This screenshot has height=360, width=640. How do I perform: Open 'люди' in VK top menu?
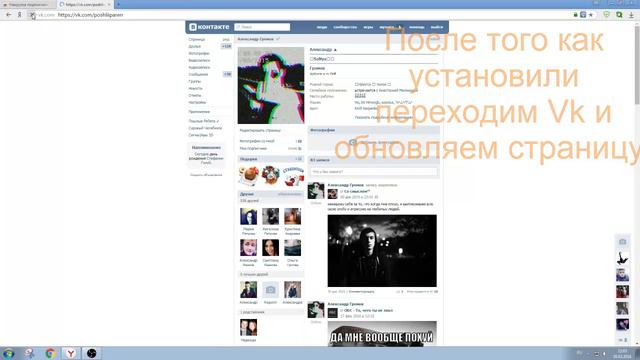tap(322, 27)
